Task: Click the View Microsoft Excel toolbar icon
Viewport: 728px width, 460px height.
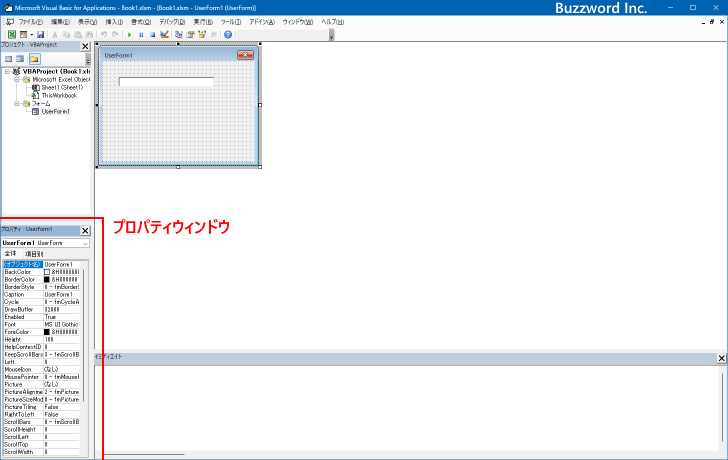Action: [12, 34]
